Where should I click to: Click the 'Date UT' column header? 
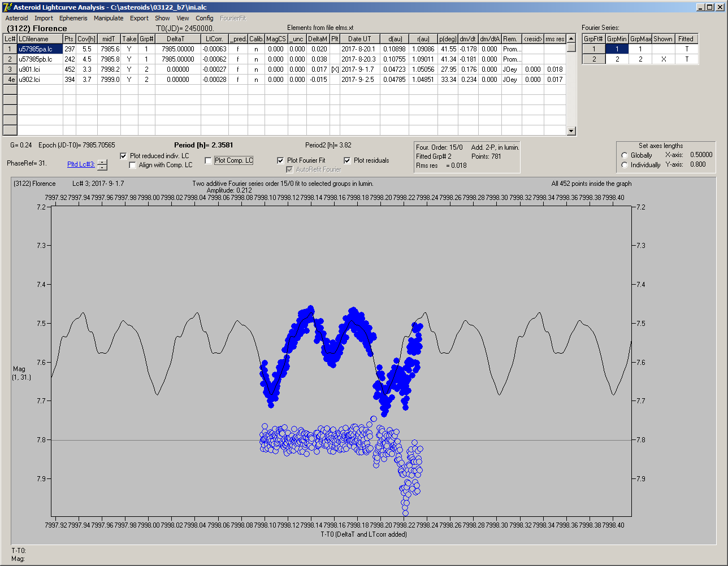[x=359, y=39]
